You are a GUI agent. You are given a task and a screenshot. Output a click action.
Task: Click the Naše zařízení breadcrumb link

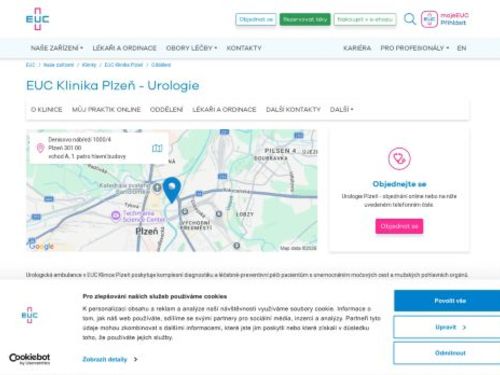pyautogui.click(x=58, y=65)
